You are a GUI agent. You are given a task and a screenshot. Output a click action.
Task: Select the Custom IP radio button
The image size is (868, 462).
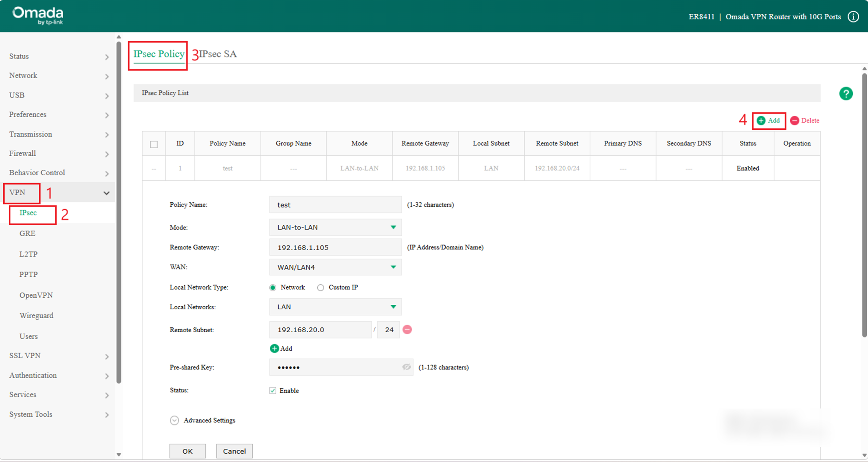coord(320,287)
